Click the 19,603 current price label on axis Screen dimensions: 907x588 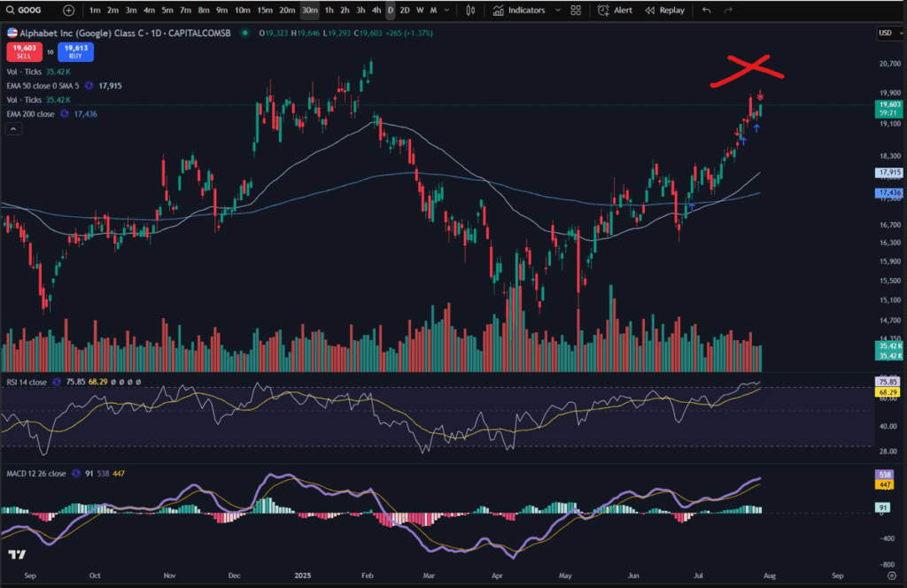coord(888,108)
